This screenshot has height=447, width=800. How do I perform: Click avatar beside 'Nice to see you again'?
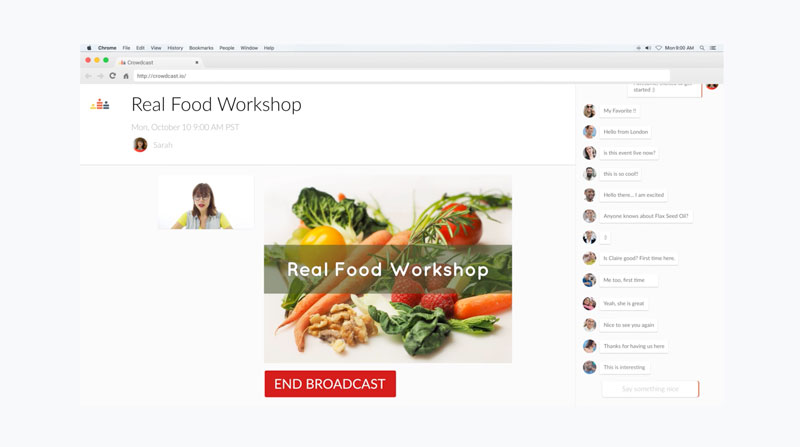pyautogui.click(x=589, y=325)
